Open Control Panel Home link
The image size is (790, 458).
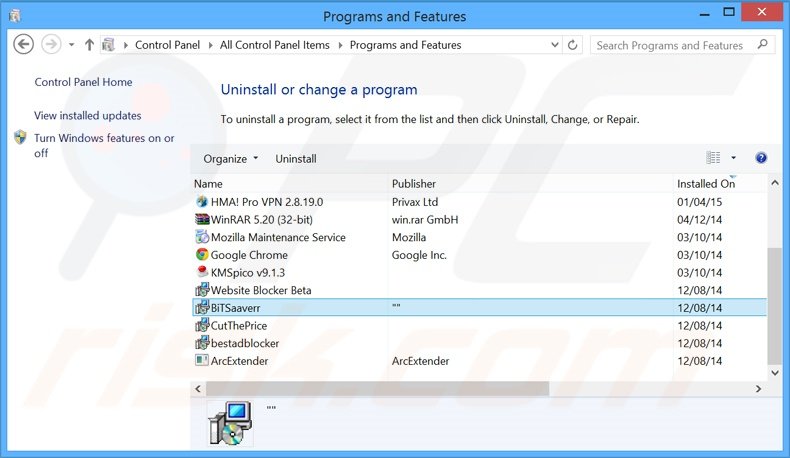coord(83,82)
